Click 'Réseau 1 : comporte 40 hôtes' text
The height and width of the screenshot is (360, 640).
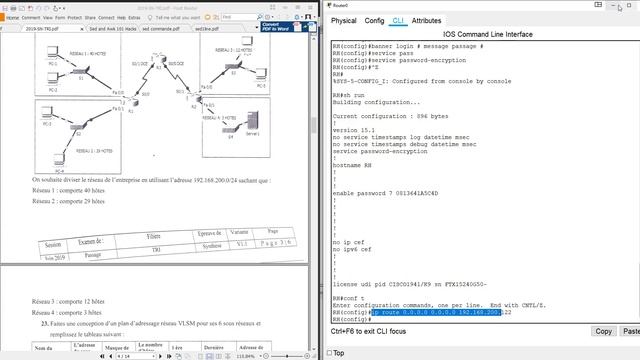[x=68, y=191]
